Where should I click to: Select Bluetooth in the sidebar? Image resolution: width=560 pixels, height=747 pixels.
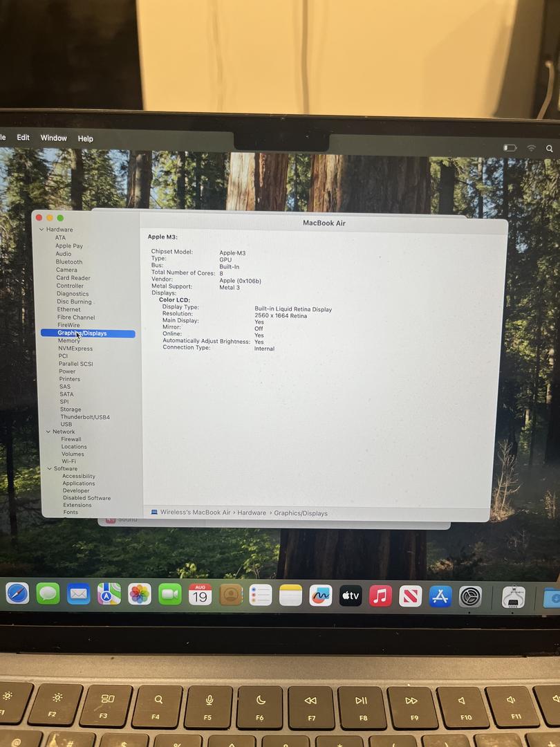69,261
